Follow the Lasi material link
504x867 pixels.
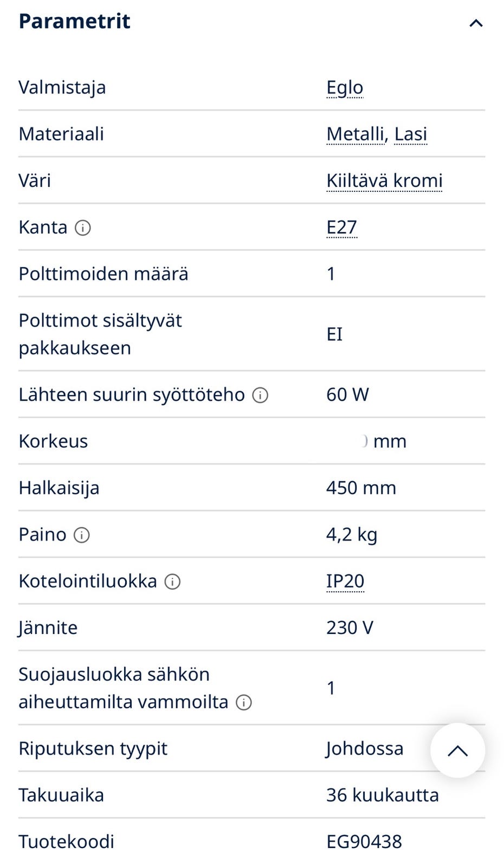click(411, 134)
